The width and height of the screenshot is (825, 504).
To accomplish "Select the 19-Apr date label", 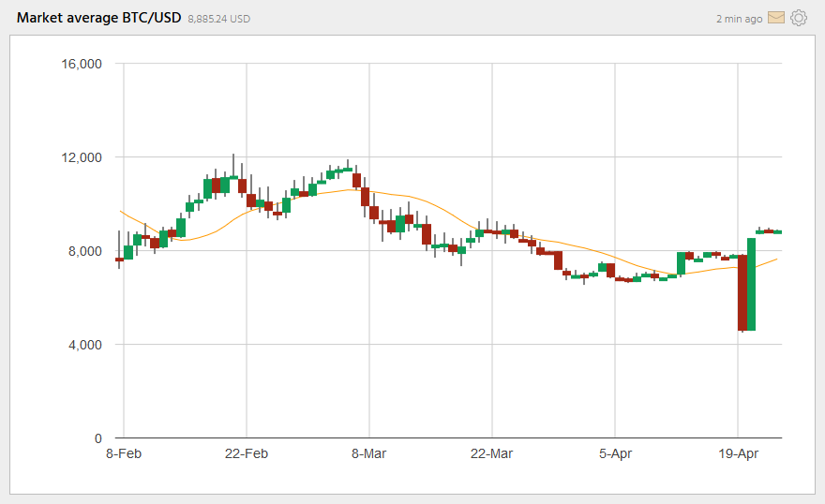I will [x=738, y=453].
